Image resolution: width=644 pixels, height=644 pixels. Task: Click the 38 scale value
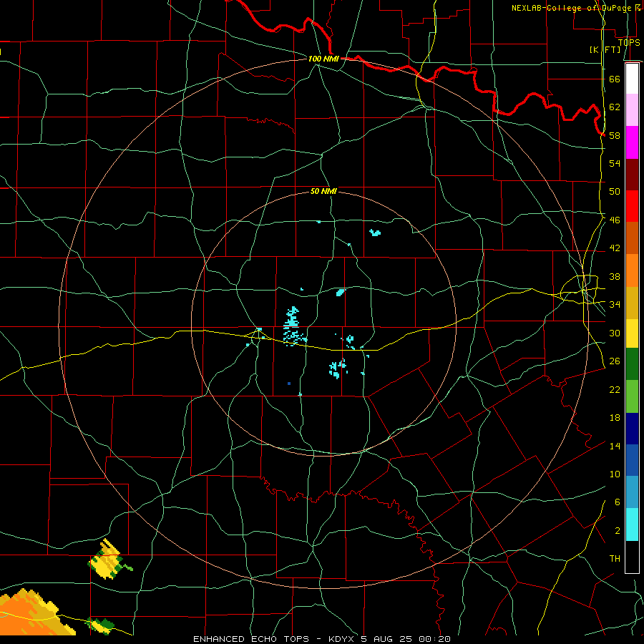[615, 276]
